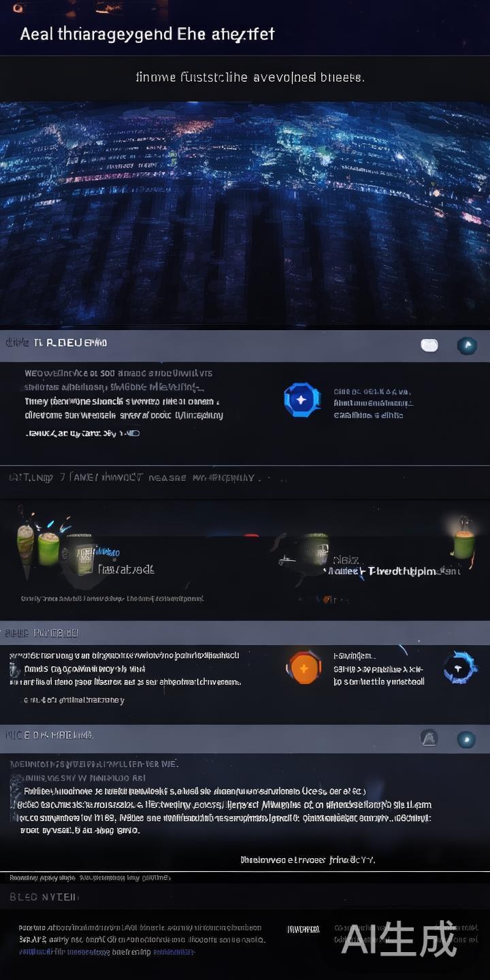Toggle the dark blue round button beside white switch

pos(467,345)
